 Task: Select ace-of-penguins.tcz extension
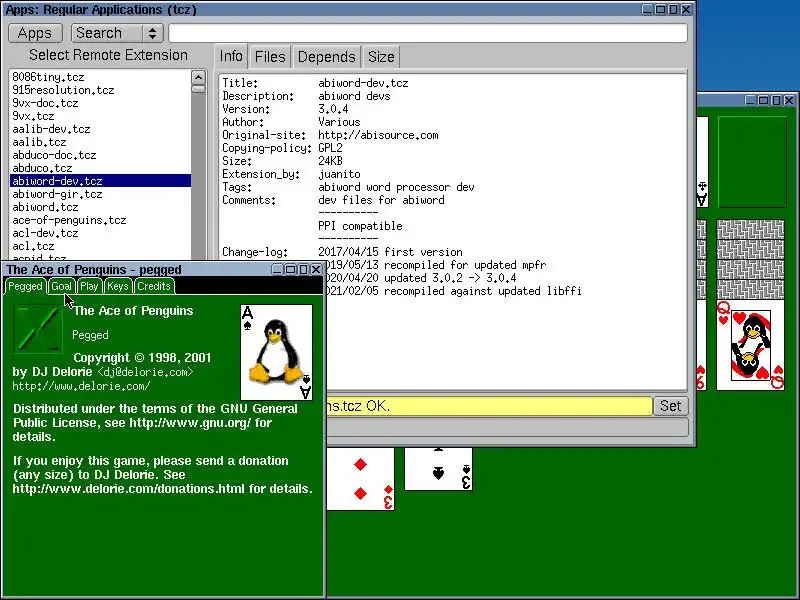pos(100,220)
